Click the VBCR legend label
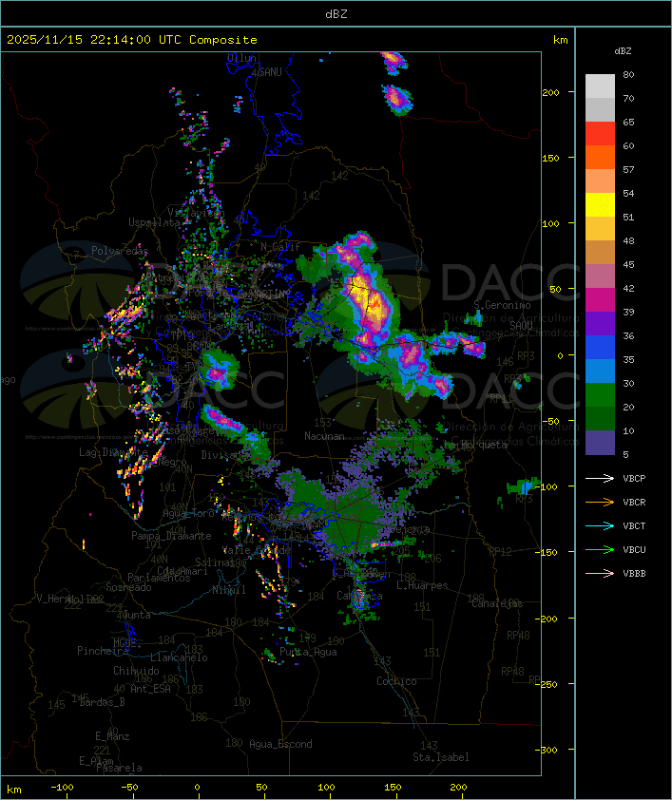Image resolution: width=672 pixels, height=800 pixels. [x=634, y=502]
